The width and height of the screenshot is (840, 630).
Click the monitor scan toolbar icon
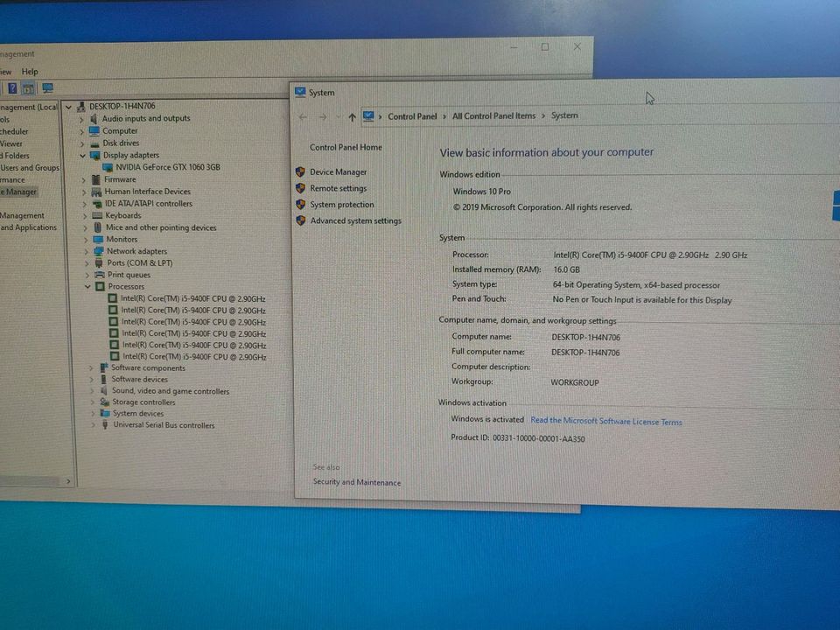tap(47, 87)
